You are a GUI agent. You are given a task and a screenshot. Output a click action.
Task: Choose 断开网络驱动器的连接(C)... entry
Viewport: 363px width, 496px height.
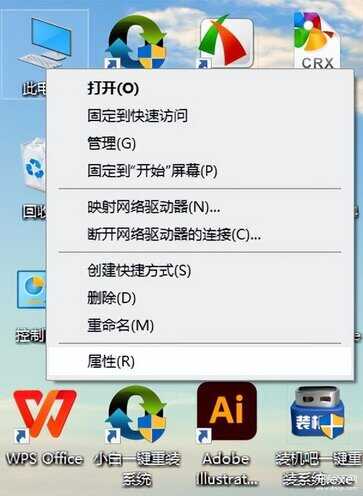point(200,235)
